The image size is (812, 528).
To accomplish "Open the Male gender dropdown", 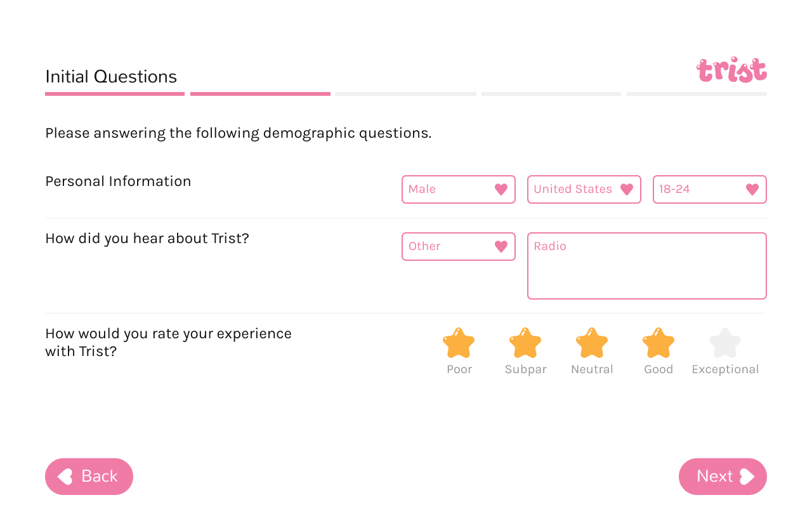I will tap(459, 189).
